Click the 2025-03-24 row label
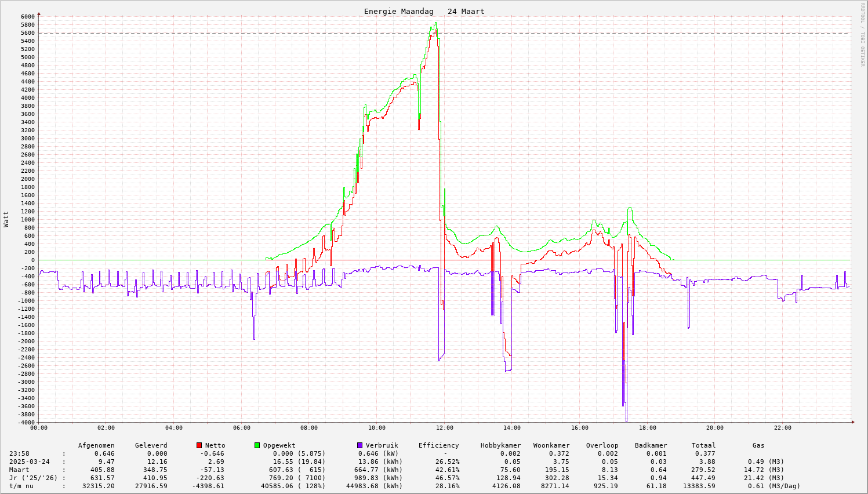The image size is (868, 494). 29,462
